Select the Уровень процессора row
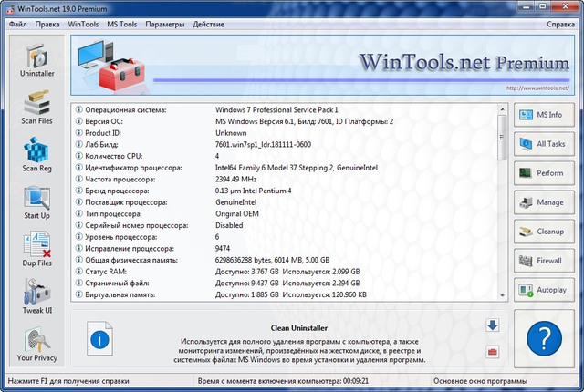The width and height of the screenshot is (584, 392). (x=284, y=236)
